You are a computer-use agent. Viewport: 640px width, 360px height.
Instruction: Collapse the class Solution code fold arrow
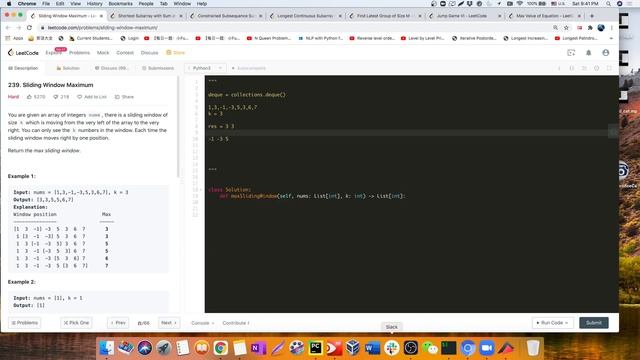point(200,190)
